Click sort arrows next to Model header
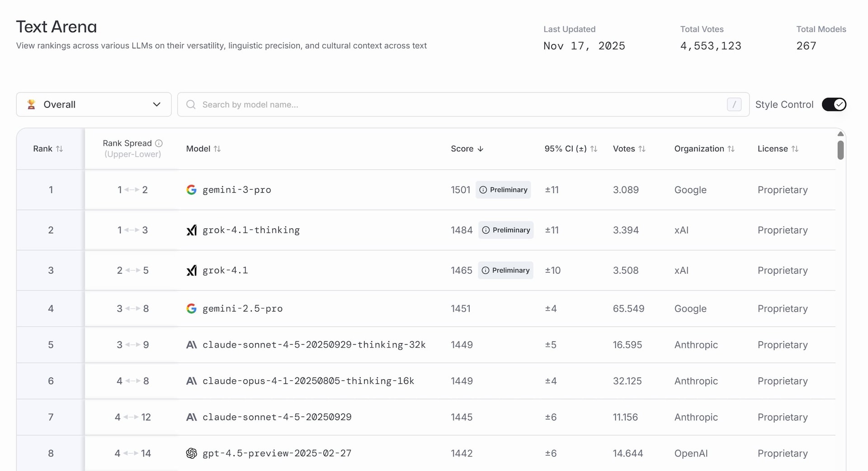The width and height of the screenshot is (868, 471). pyautogui.click(x=217, y=149)
